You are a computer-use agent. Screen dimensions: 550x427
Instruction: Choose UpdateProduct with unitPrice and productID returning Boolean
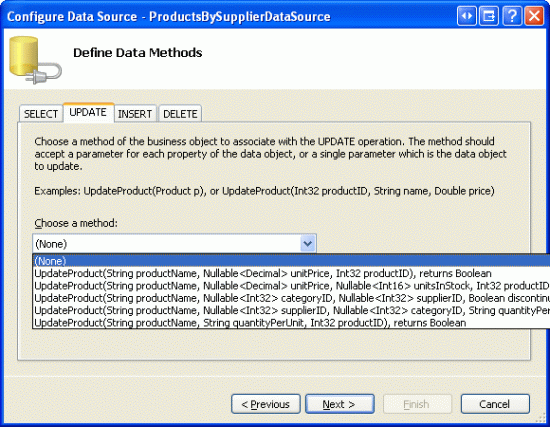click(x=291, y=273)
